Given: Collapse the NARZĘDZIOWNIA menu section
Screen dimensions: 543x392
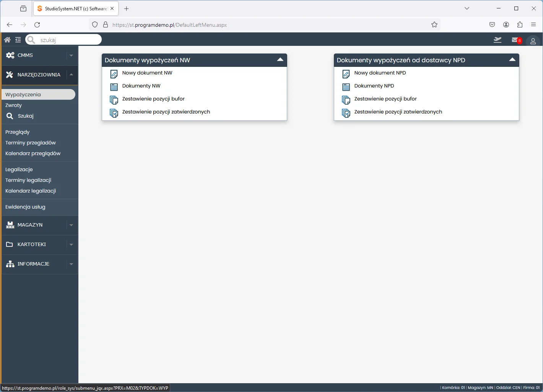Looking at the screenshot, I should pyautogui.click(x=71, y=75).
